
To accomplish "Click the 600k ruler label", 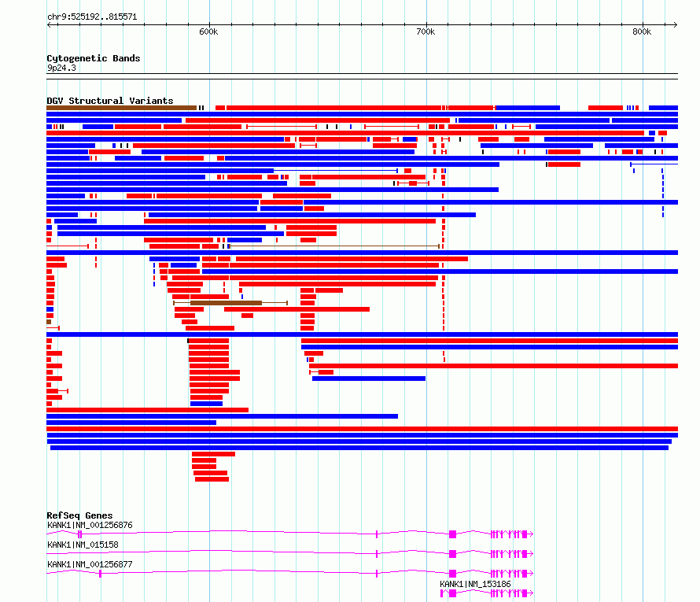I will [x=208, y=31].
